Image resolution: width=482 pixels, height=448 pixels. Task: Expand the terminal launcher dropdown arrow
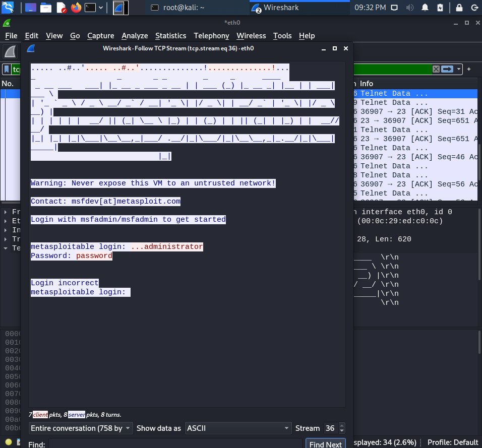coord(100,8)
